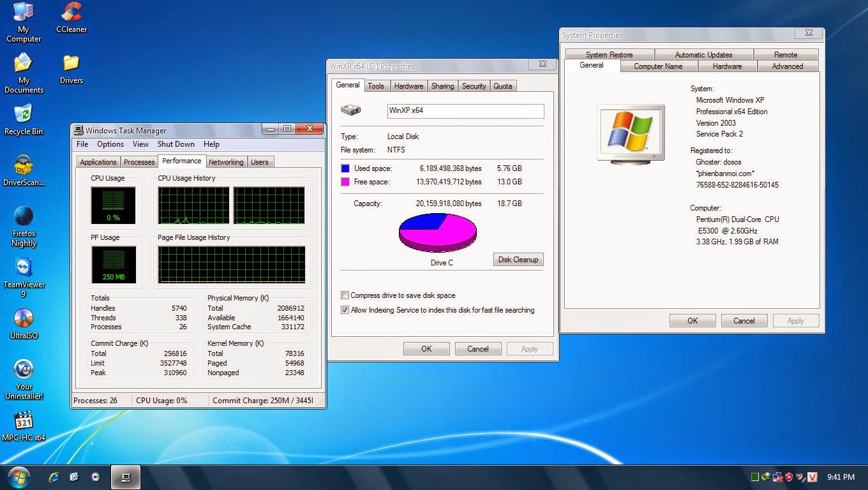Open the Hardware tab in drive Properties

tap(408, 86)
